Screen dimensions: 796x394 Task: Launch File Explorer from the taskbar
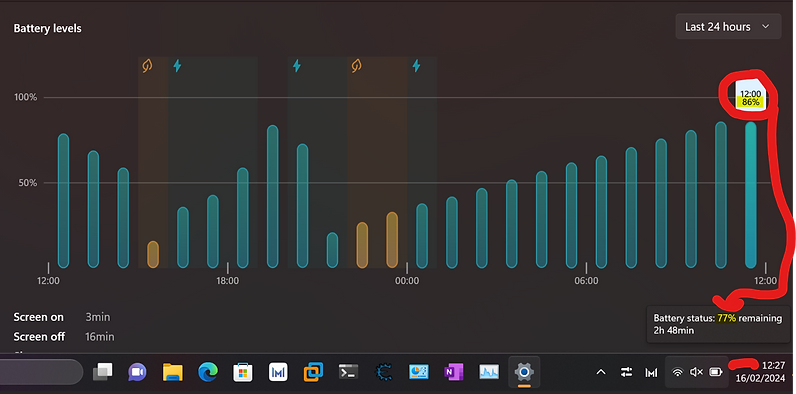(x=173, y=373)
